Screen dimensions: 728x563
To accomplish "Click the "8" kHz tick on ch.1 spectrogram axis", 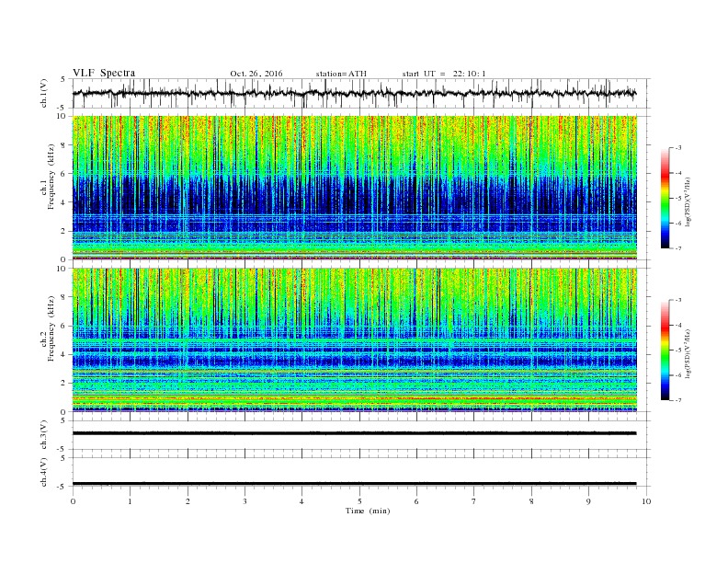I will tap(63, 145).
